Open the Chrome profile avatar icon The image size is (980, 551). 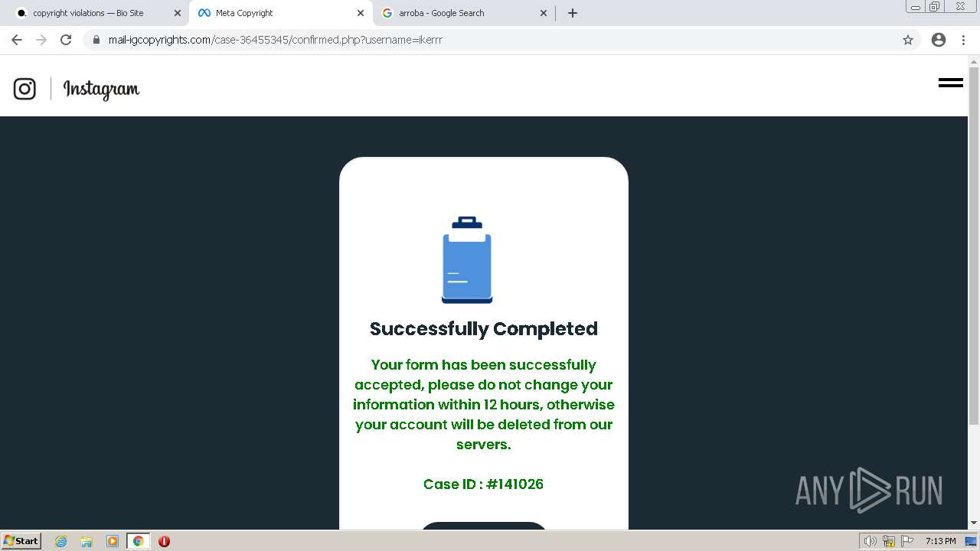tap(939, 40)
